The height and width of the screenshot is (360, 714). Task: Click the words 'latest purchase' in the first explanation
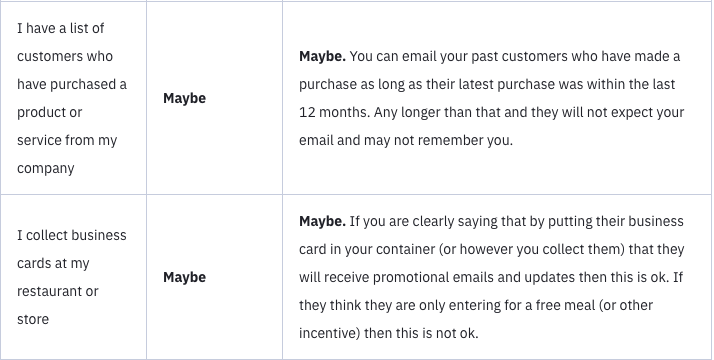(506, 85)
